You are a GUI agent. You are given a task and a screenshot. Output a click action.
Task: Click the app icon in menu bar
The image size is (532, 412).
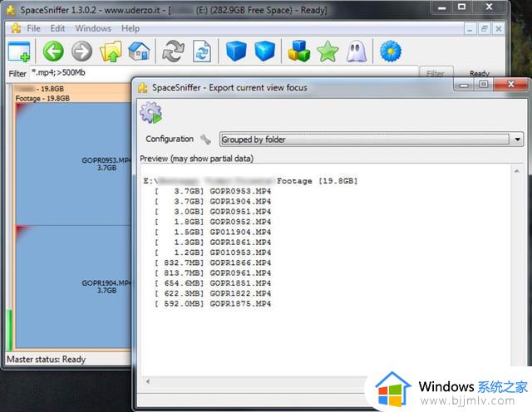(16, 28)
